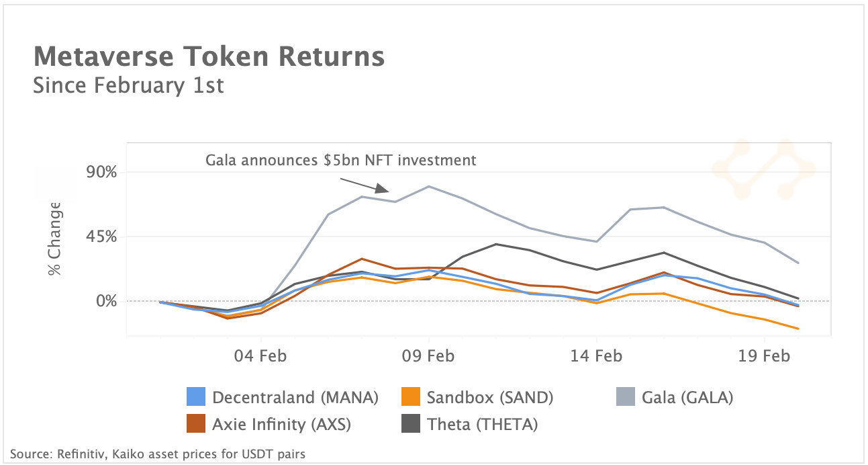Screen dimensions: 868x465
Task: Hide the Theta (THETA) series label
Action: coord(482,424)
